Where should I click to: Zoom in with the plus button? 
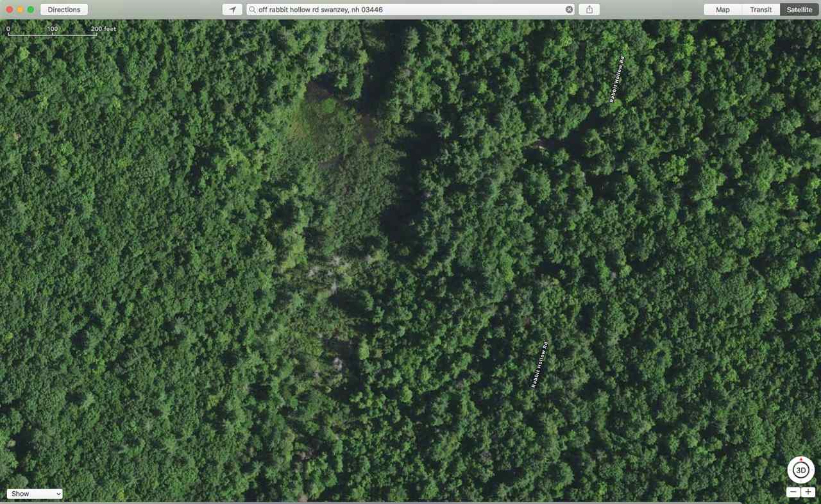(x=808, y=492)
